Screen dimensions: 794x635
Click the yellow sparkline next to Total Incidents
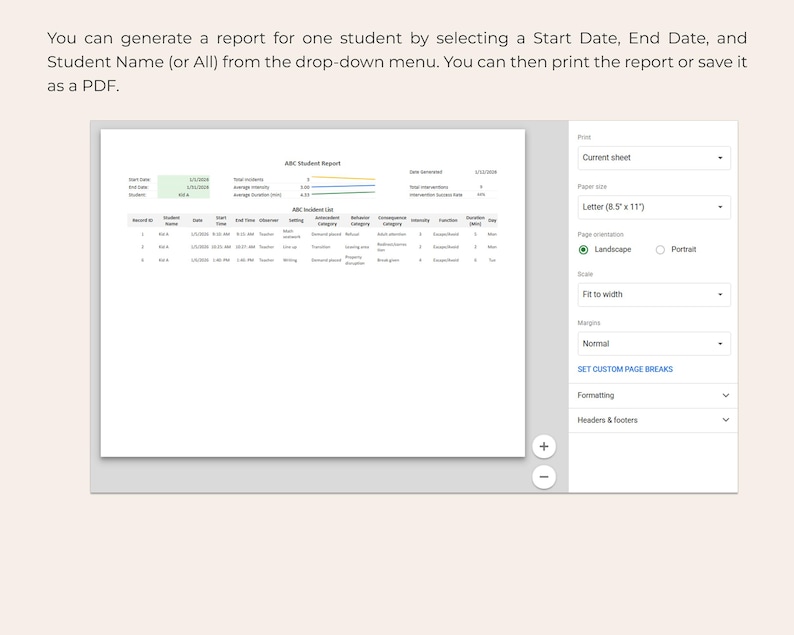[343, 178]
